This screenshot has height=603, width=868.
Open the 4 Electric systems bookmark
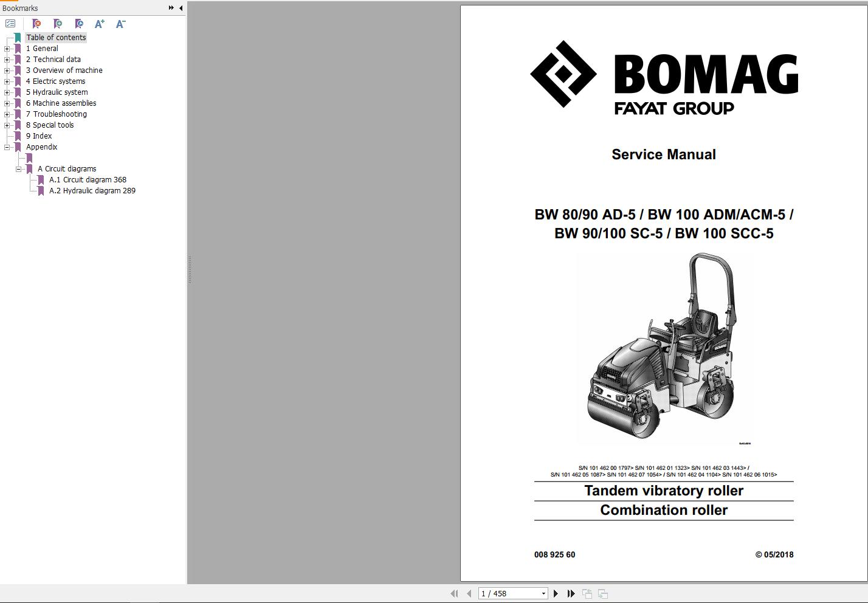(56, 81)
